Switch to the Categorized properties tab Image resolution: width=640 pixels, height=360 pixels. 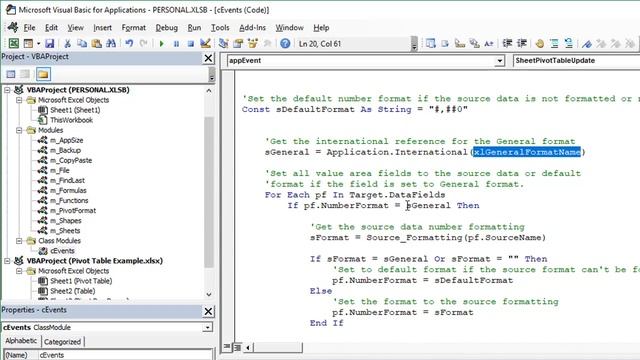[x=62, y=342]
